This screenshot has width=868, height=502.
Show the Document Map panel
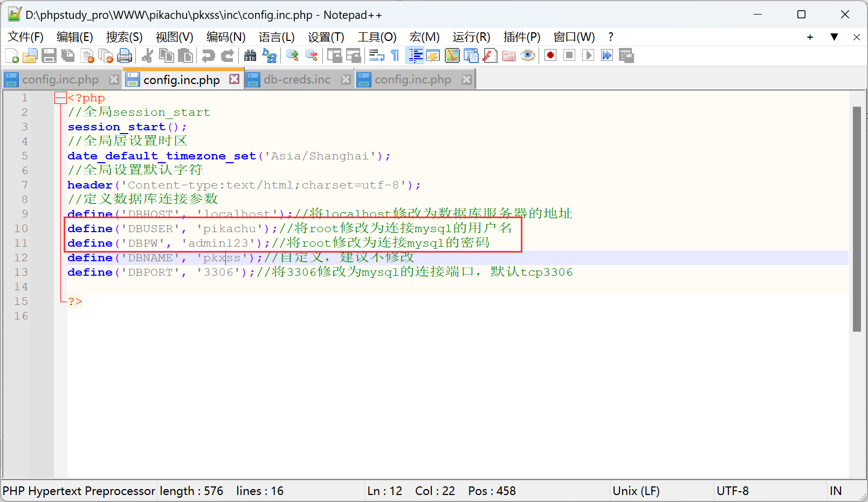452,55
